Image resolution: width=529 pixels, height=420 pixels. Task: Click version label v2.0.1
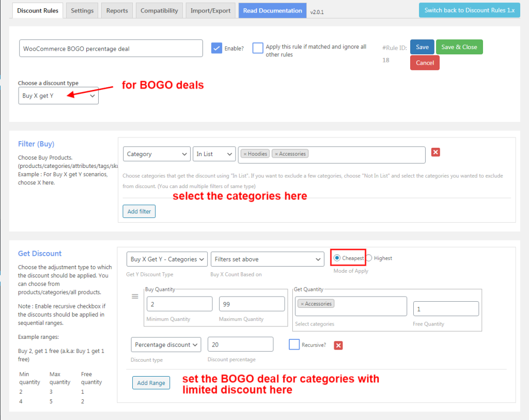(317, 12)
